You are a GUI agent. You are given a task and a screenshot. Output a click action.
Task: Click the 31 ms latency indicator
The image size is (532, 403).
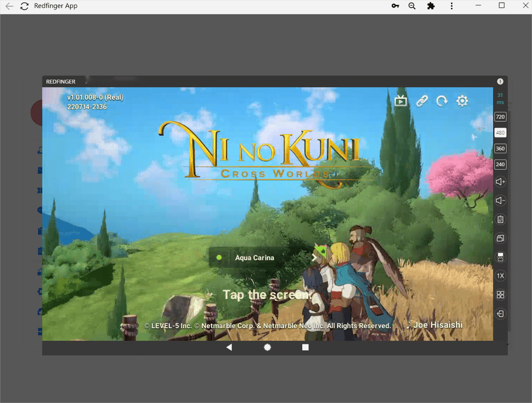click(x=500, y=99)
